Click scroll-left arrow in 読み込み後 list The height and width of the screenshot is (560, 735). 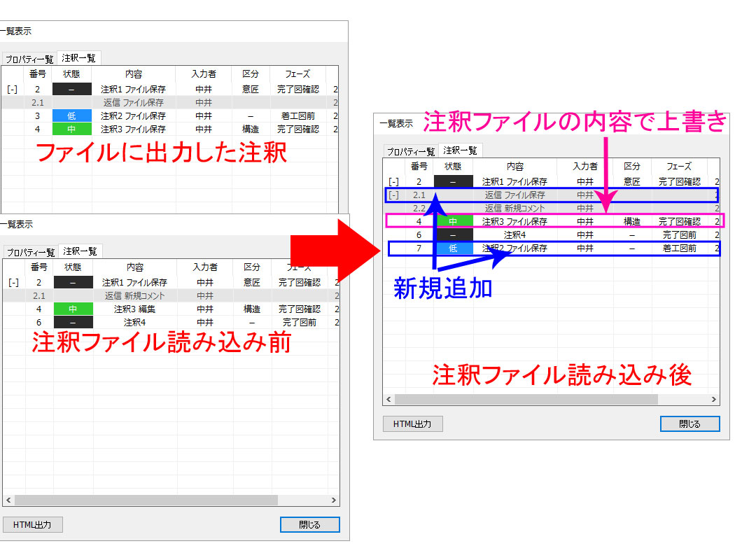(x=388, y=400)
